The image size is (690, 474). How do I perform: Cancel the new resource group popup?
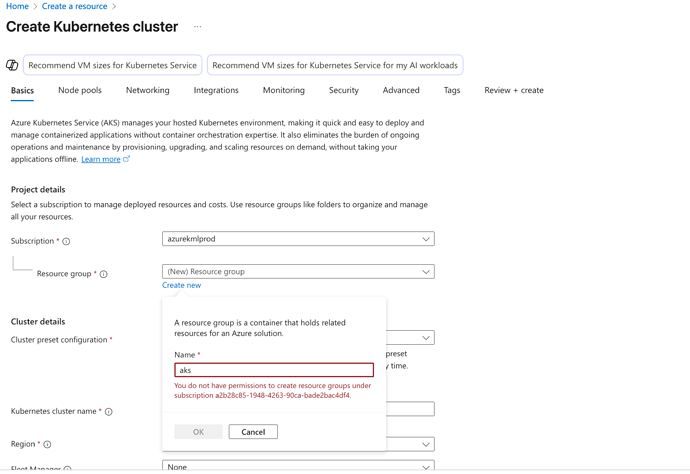[x=253, y=432]
